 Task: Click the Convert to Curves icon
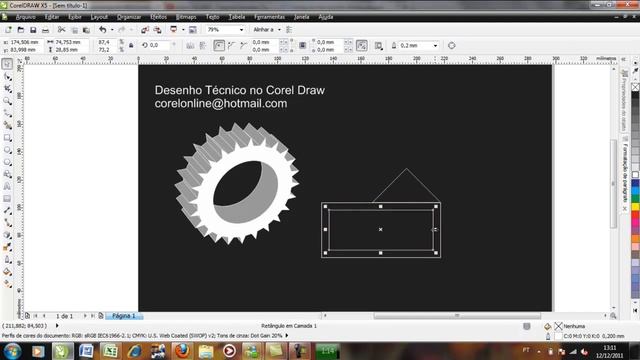(451, 45)
